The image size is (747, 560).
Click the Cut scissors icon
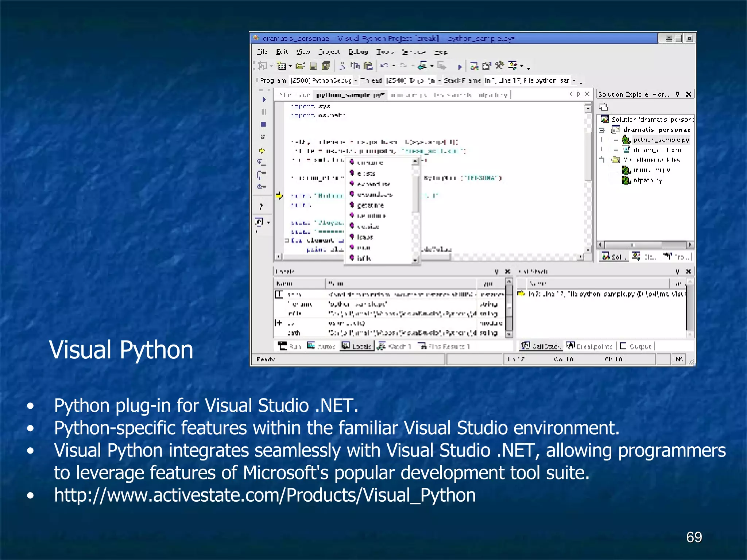coord(342,66)
